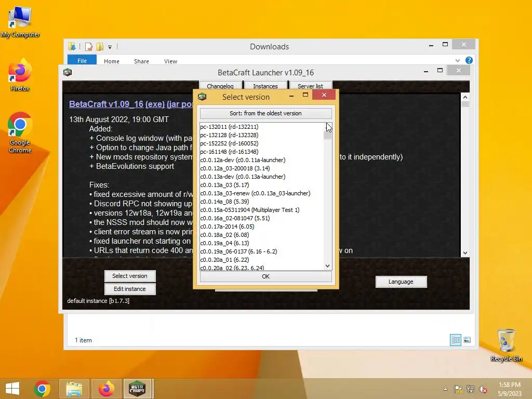Image resolution: width=532 pixels, height=399 pixels.
Task: Click the version list scrollbar thumb
Action: [327, 135]
